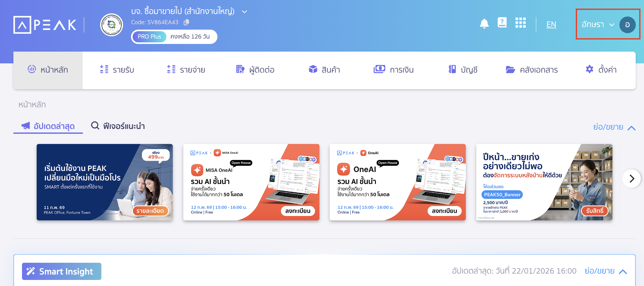The width and height of the screenshot is (644, 286).
Task: Click รับสิทธิ์ on the PEAK50_Banner promo
Action: (595, 211)
